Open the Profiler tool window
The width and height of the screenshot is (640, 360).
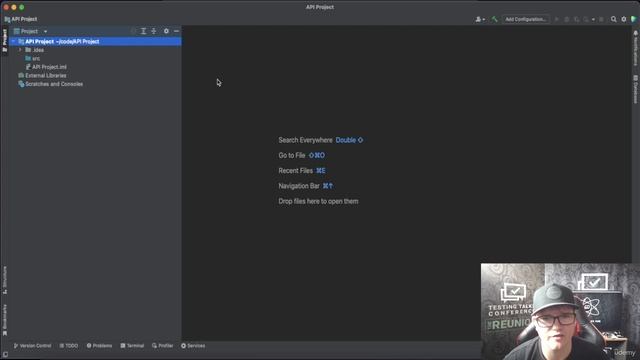click(x=162, y=346)
